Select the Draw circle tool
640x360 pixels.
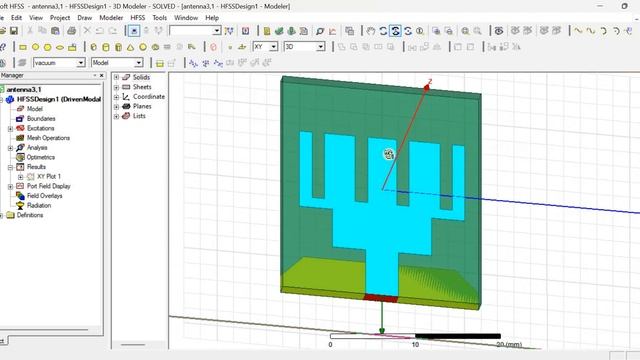click(36, 47)
